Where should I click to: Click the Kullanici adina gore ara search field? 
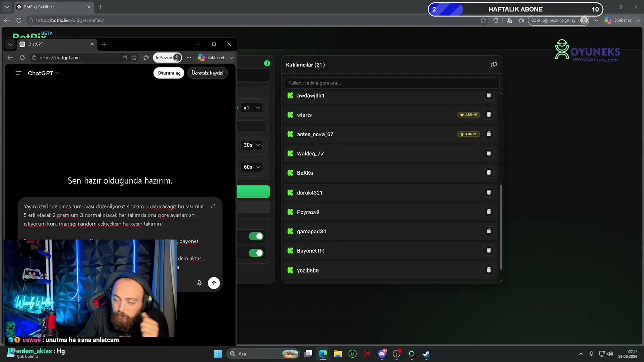392,83
